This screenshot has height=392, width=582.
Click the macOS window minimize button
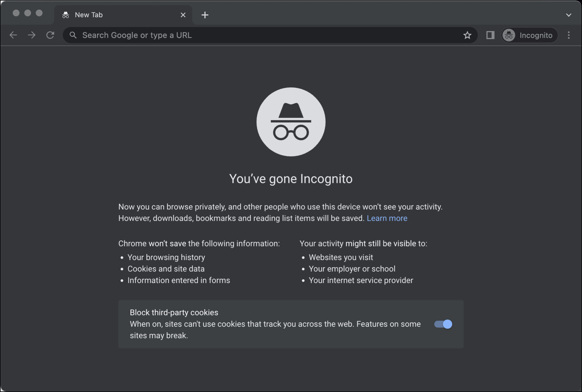click(28, 13)
